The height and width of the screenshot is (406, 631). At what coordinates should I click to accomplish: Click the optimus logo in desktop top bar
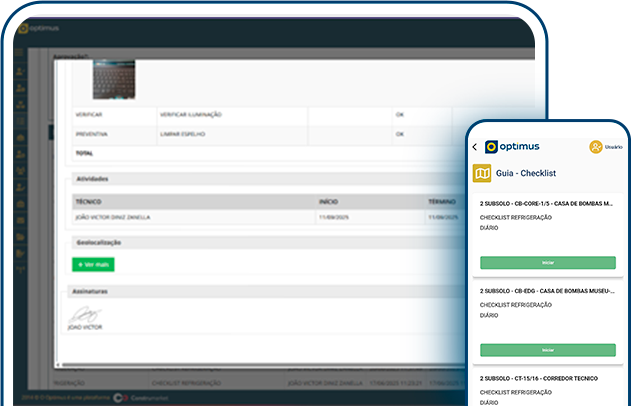40,30
